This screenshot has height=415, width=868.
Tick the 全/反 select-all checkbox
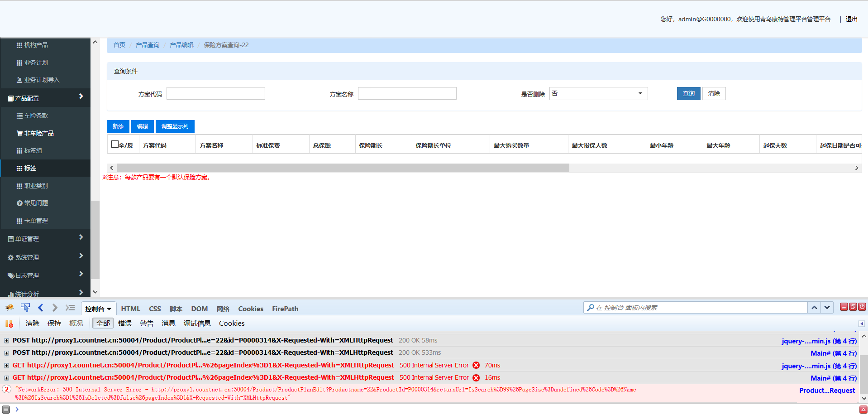coord(115,145)
